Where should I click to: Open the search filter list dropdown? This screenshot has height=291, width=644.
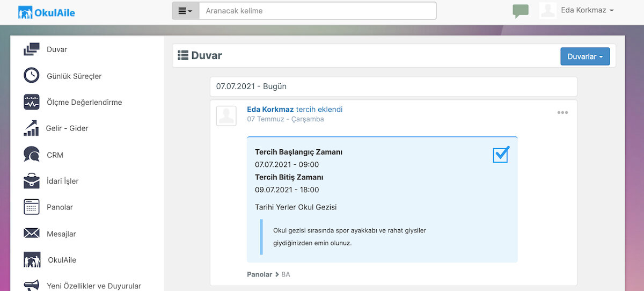[185, 11]
